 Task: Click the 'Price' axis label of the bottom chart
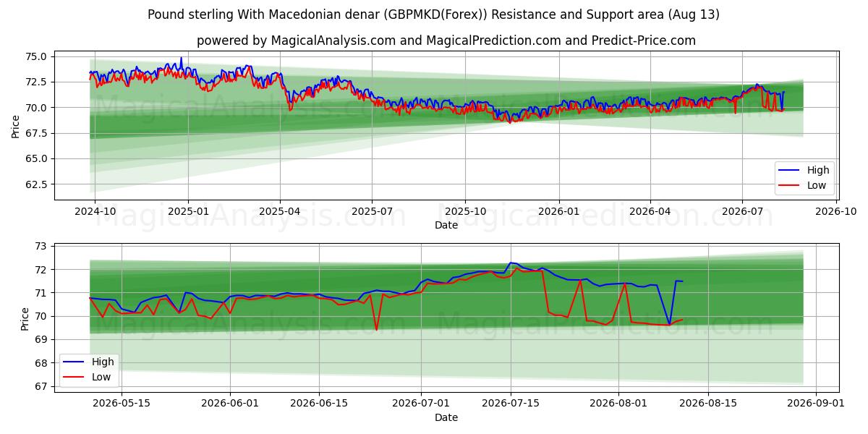(x=26, y=318)
